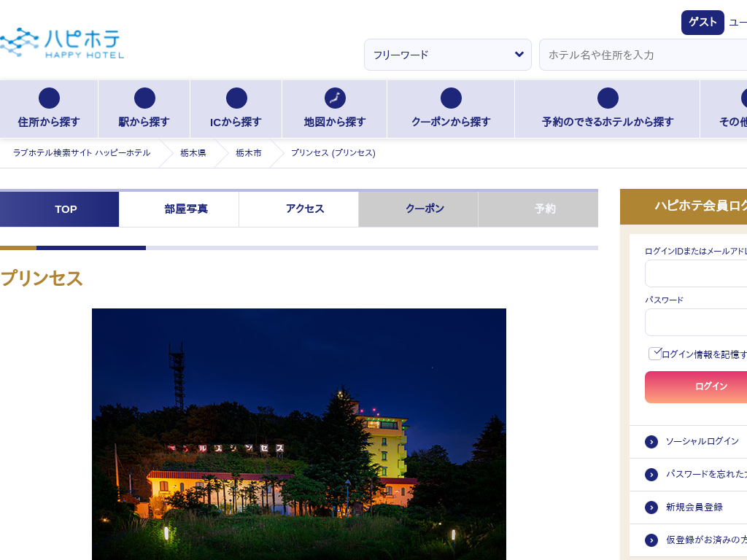Click the arrow icon beside 新規会員登録

[651, 507]
